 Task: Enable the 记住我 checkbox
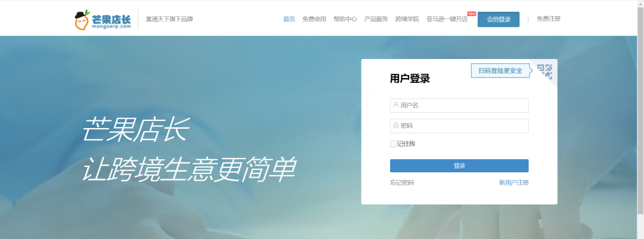(x=394, y=144)
